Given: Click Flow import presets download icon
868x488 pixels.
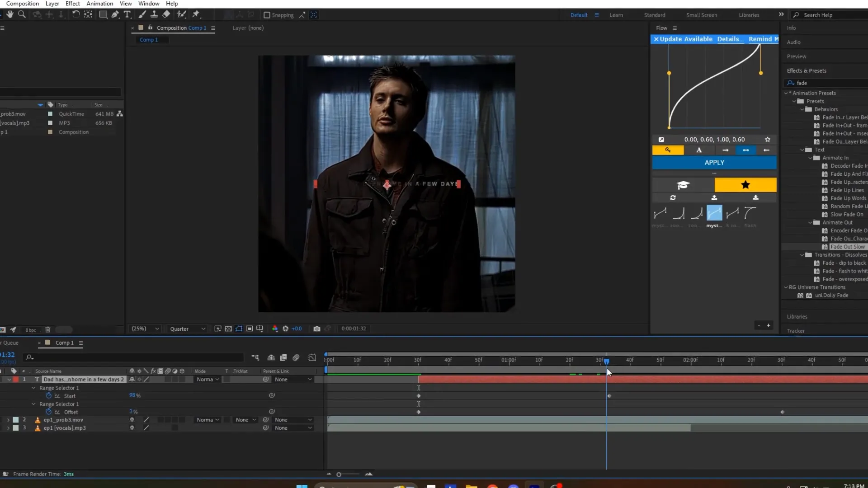Looking at the screenshot, I should pyautogui.click(x=755, y=198).
